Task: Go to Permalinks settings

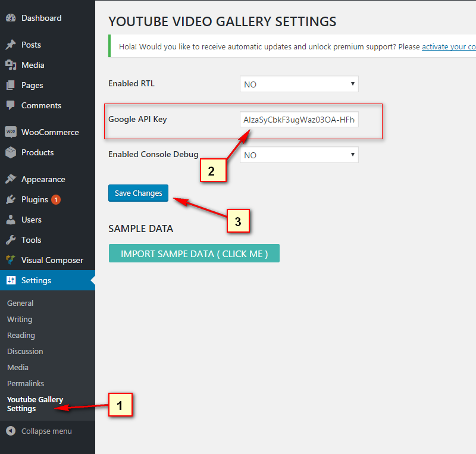Action: coord(26,384)
